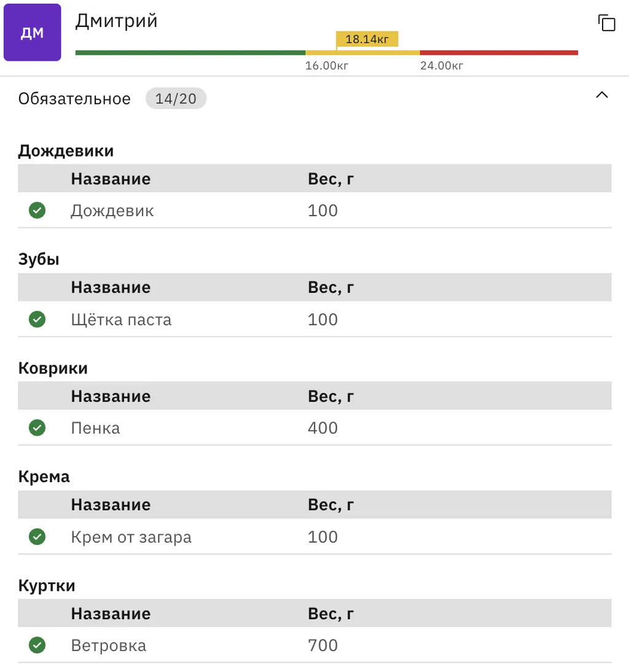Toggle the check for Крем от загара
The image size is (629, 672).
click(37, 537)
